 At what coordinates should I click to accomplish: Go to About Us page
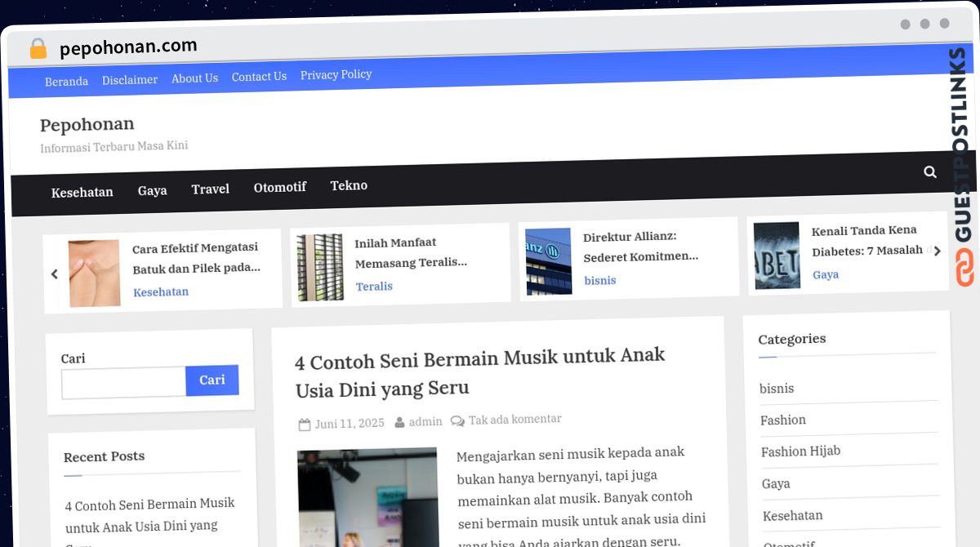click(194, 78)
